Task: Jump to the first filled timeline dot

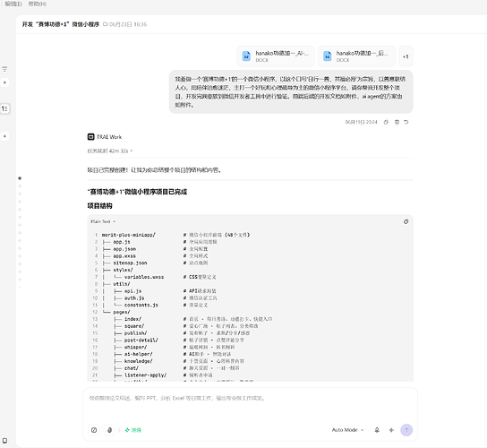Action: click(x=20, y=178)
